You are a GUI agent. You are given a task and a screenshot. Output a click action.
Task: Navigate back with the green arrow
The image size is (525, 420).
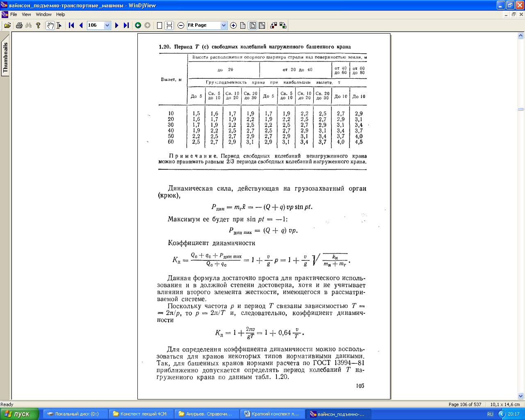coord(138,25)
